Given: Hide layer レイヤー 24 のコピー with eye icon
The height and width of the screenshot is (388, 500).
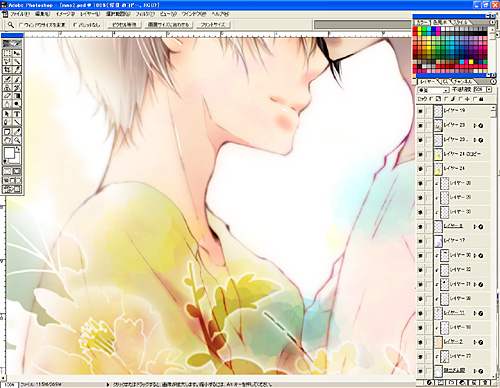Looking at the screenshot, I should point(420,154).
